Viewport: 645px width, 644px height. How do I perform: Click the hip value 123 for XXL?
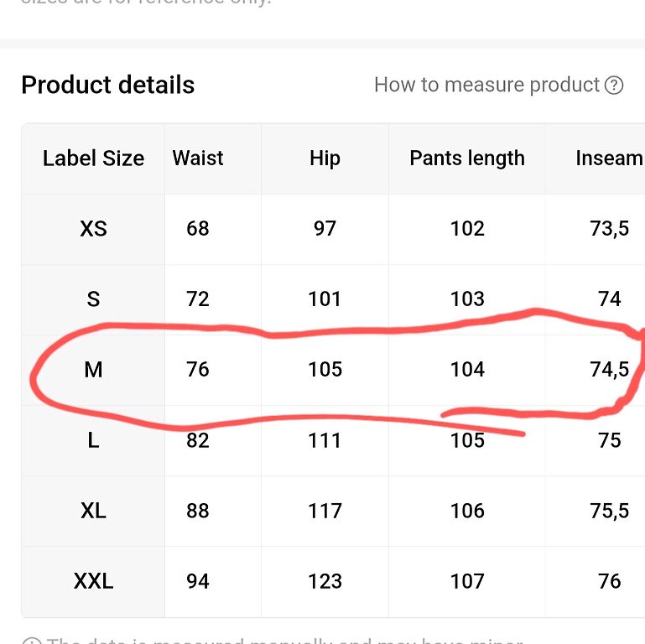325,581
